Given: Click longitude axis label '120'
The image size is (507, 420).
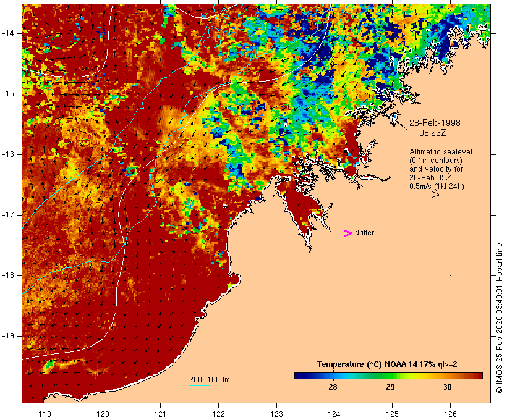Looking at the screenshot, I should [x=103, y=414].
